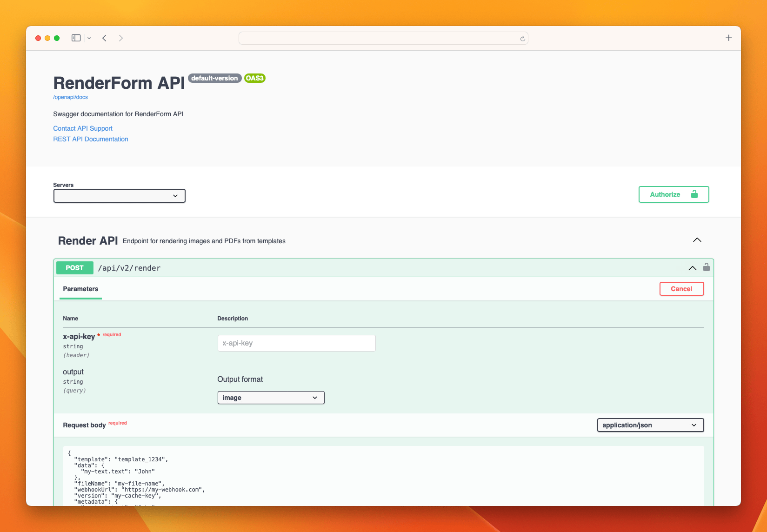Select the Parameters tab
The height and width of the screenshot is (532, 767).
(80, 289)
